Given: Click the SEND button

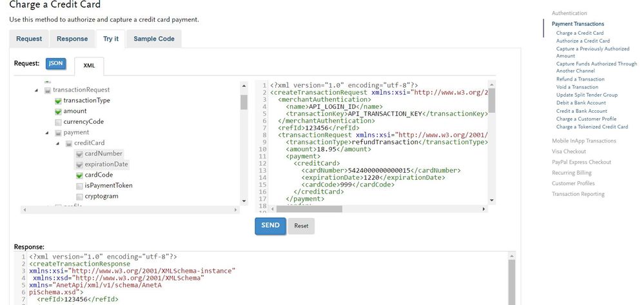Looking at the screenshot, I should (x=270, y=226).
